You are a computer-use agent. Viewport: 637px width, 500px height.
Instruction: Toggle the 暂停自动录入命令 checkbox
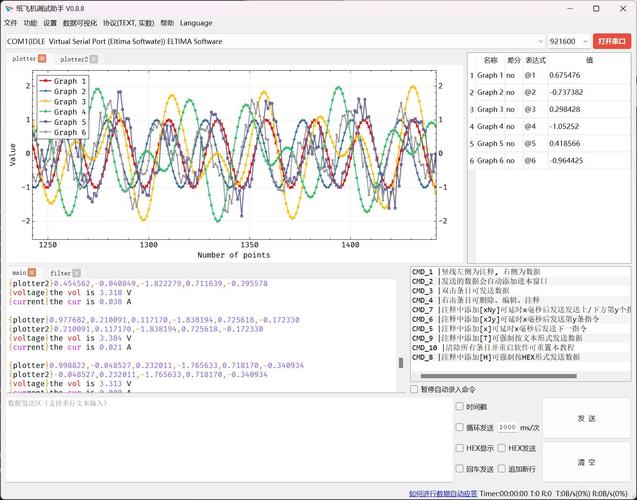point(414,389)
